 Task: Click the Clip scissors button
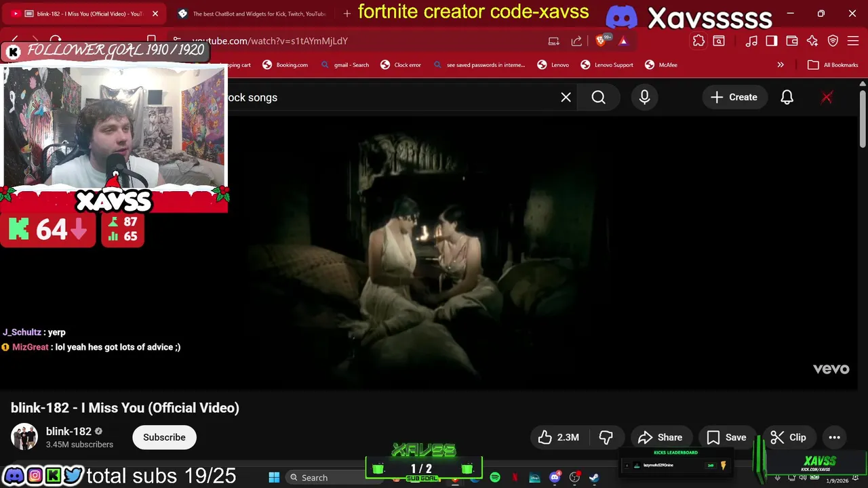[x=789, y=437]
